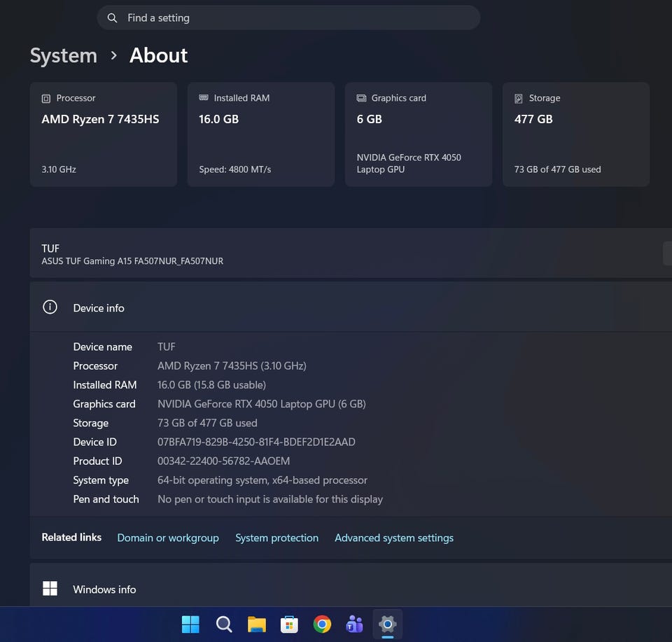
Task: Click the Device name value TUF
Action: pos(167,347)
